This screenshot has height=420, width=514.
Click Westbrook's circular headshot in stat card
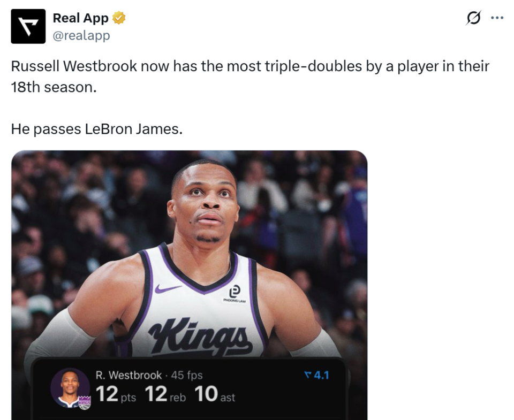70,387
